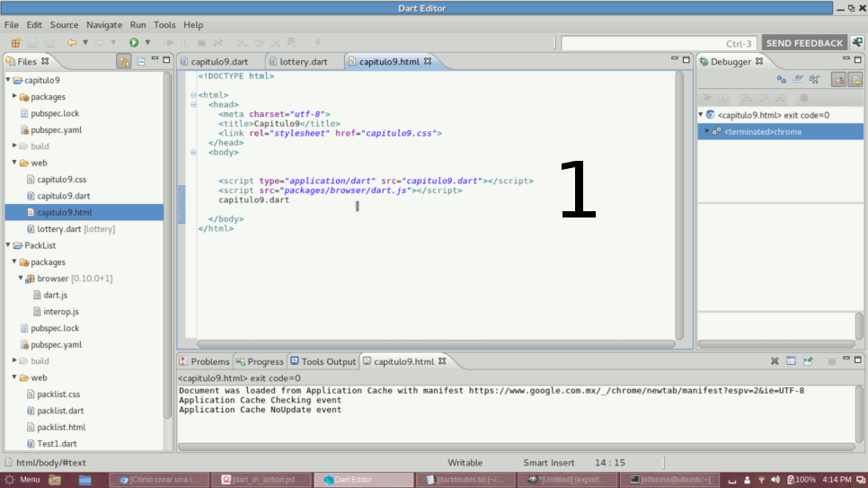Click the editor vertical scrollbar
868x488 pixels.
pyautogui.click(x=679, y=205)
